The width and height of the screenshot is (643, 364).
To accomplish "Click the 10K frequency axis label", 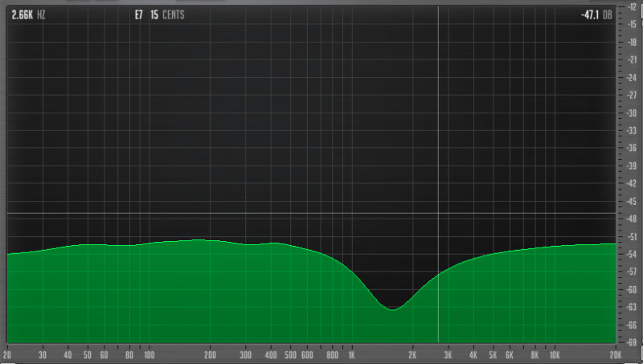I will tap(554, 354).
